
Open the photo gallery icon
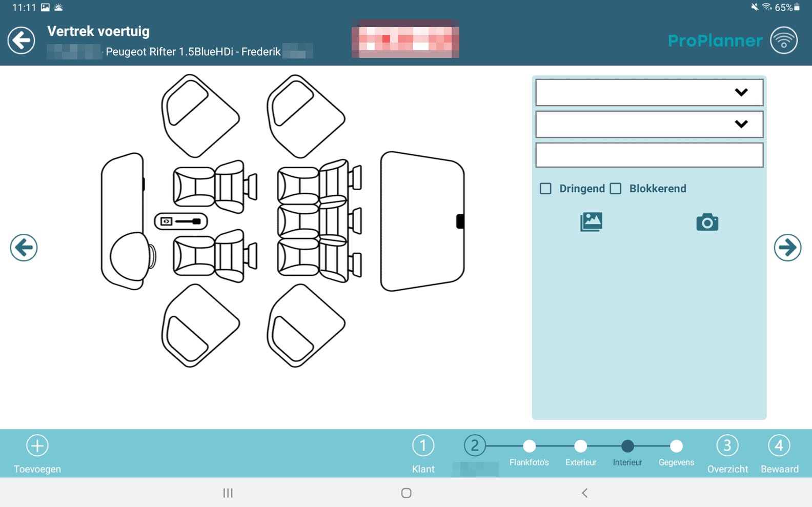(591, 222)
